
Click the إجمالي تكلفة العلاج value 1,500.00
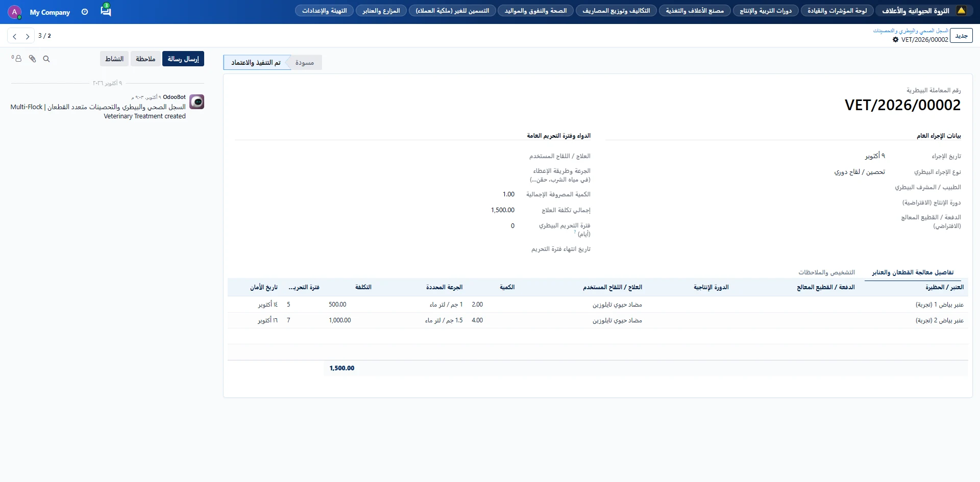502,210
